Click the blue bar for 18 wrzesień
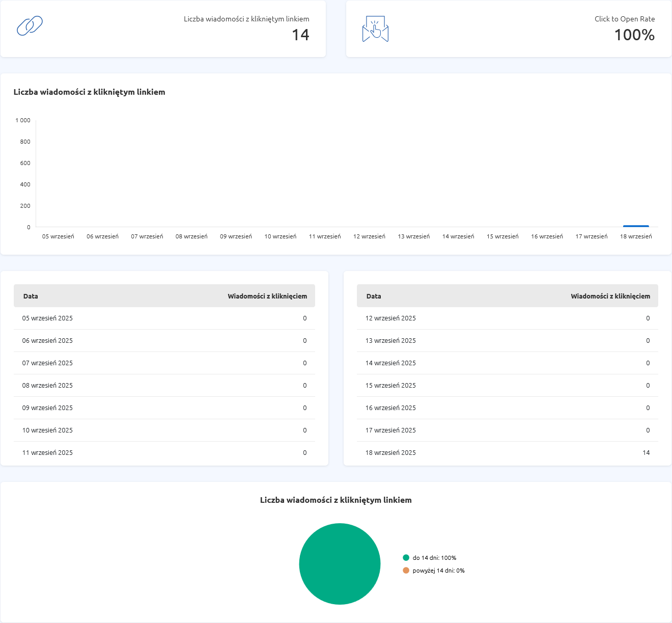This screenshot has height=623, width=672. [636, 226]
